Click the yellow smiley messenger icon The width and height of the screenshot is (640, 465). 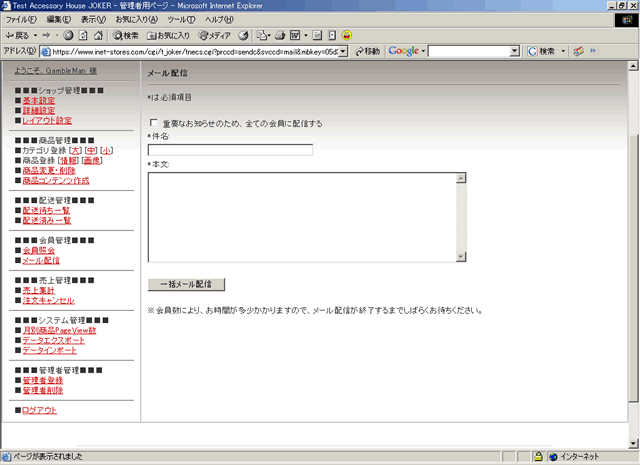pos(346,35)
